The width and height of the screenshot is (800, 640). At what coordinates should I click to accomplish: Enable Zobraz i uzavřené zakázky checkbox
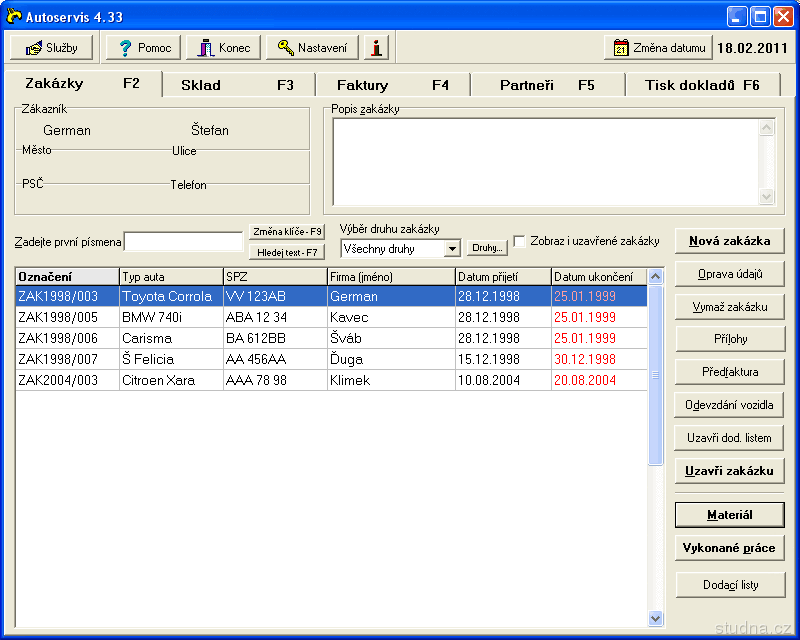(520, 241)
